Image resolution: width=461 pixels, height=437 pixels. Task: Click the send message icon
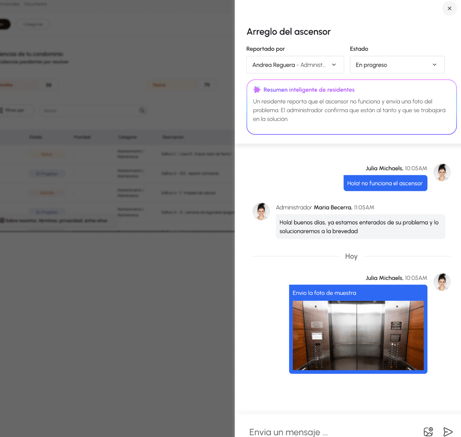448,432
